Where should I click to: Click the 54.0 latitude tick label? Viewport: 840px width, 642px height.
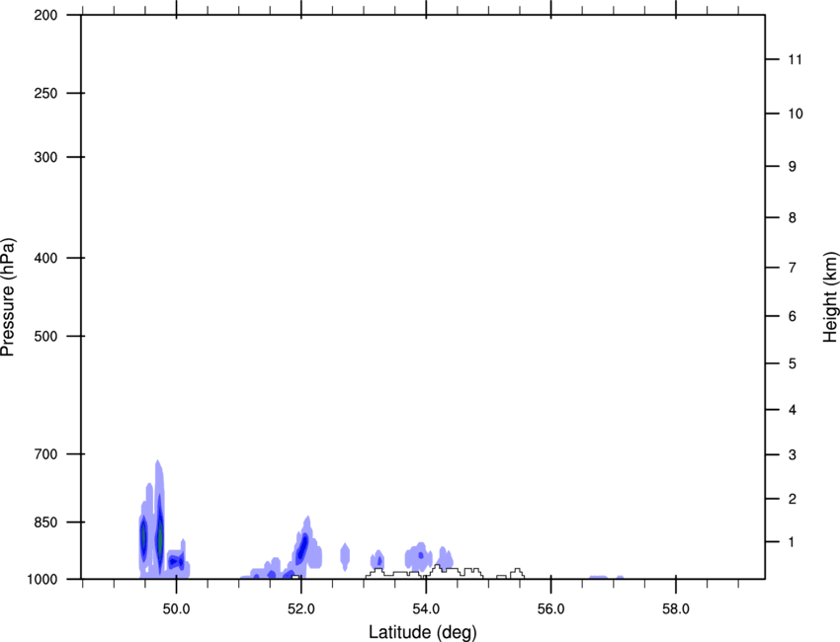point(426,609)
